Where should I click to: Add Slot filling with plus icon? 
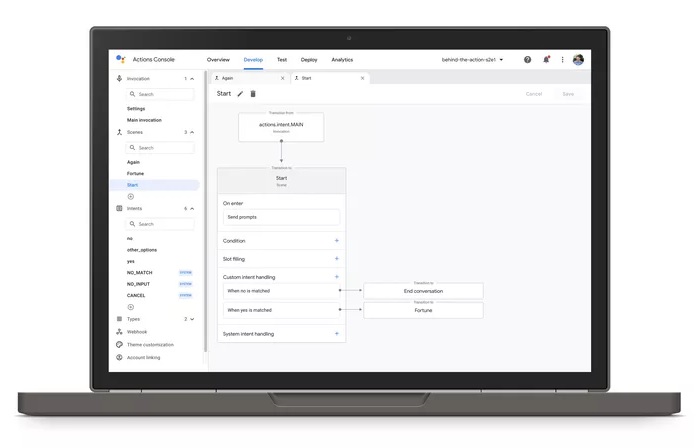[x=337, y=259]
